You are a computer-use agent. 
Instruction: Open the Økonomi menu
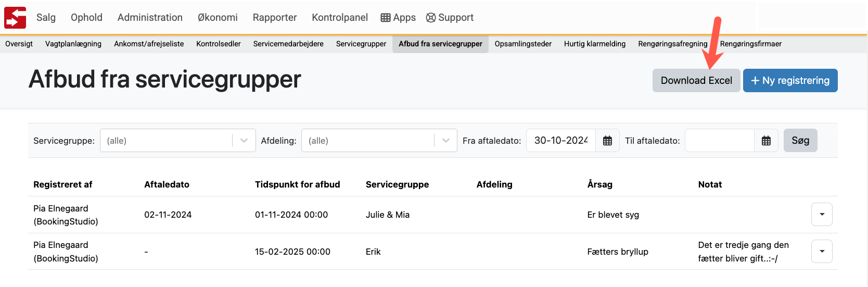218,18
